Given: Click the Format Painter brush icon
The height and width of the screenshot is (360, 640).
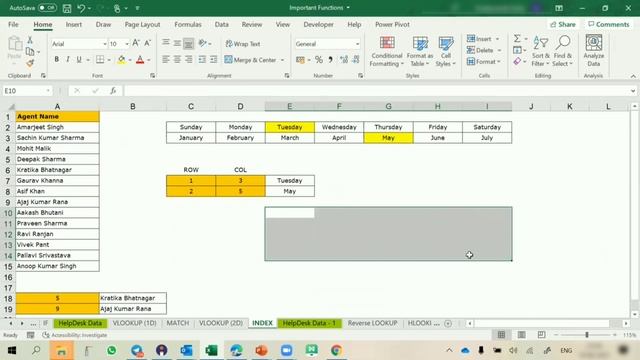Looking at the screenshot, I should (30, 63).
